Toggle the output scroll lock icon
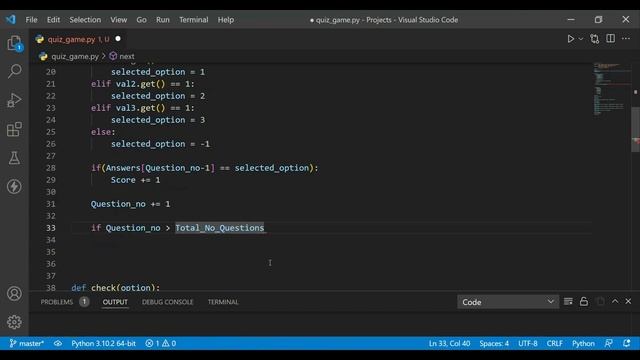This screenshot has width=640, height=360. coord(584,302)
